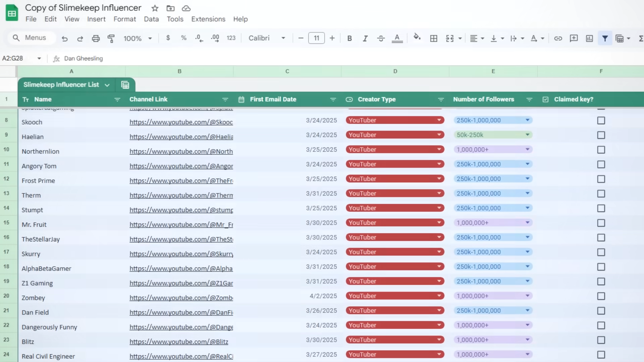Open Dan Field's channel link
Image resolution: width=644 pixels, height=362 pixels.
pyautogui.click(x=181, y=312)
